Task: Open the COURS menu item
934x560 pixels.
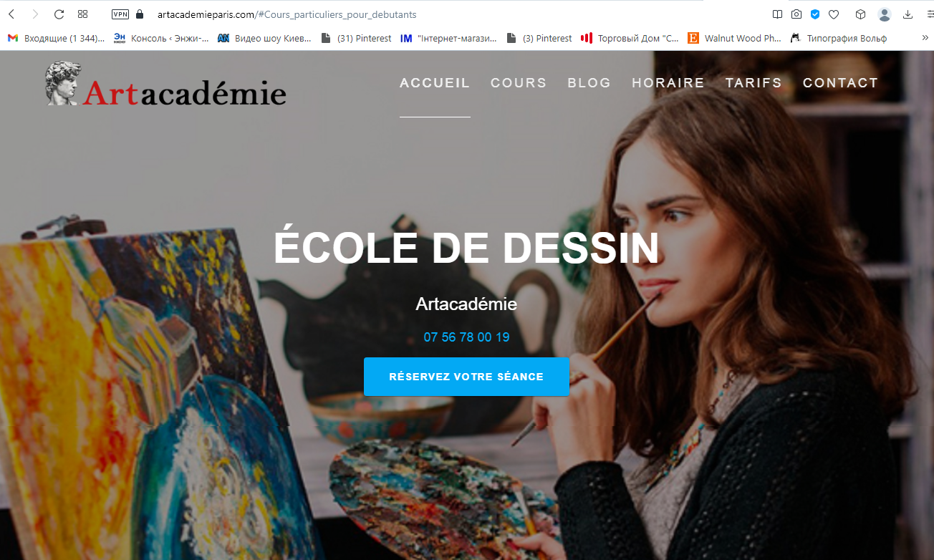Action: [x=519, y=83]
